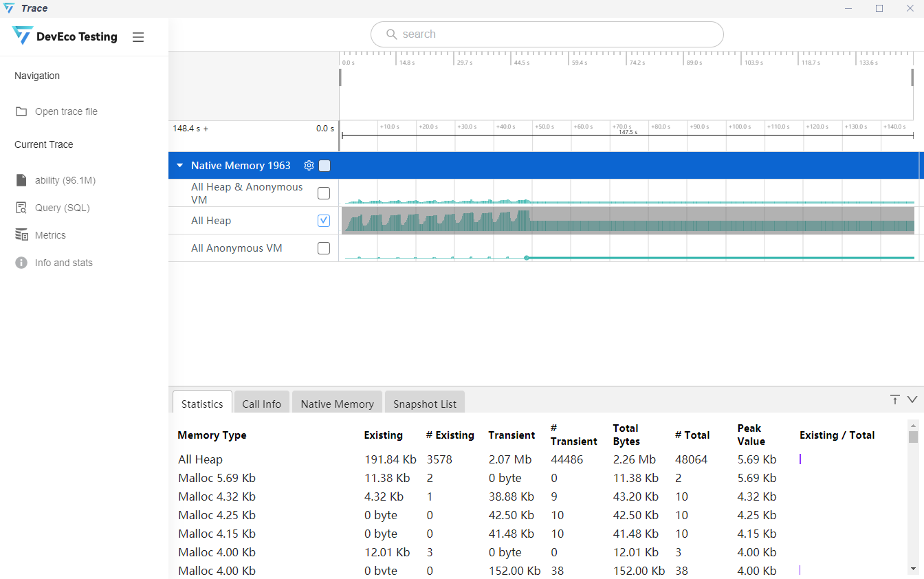Check the All Anonymous VM checkbox
Image resolution: width=924 pixels, height=579 pixels.
tap(324, 248)
